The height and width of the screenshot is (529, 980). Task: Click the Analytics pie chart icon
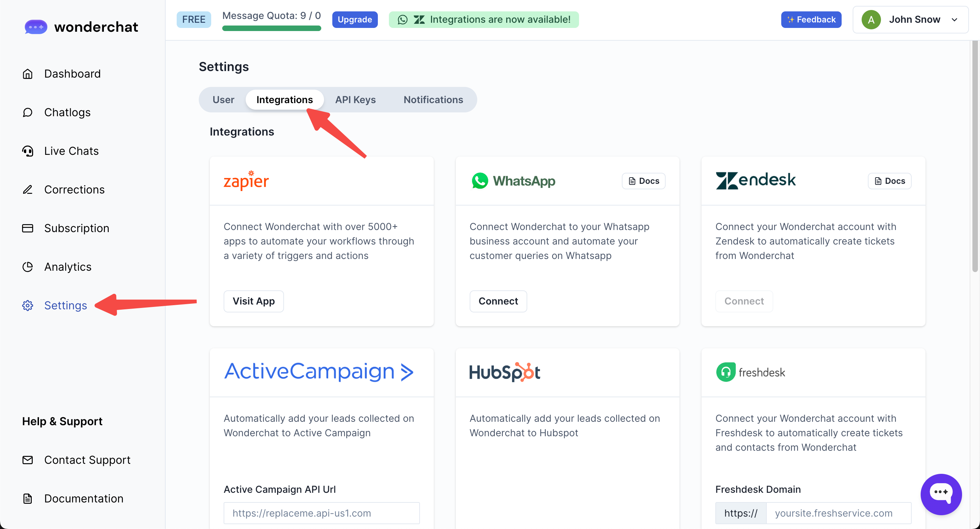tap(27, 267)
